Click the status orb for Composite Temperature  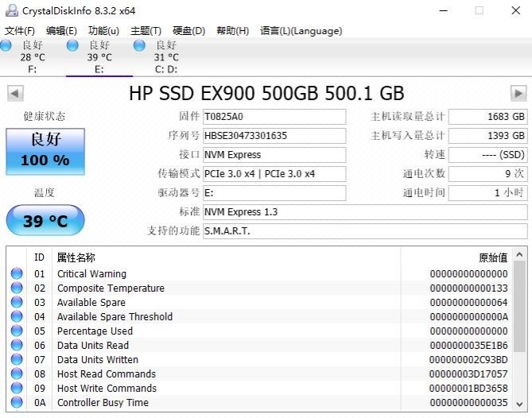point(17,288)
